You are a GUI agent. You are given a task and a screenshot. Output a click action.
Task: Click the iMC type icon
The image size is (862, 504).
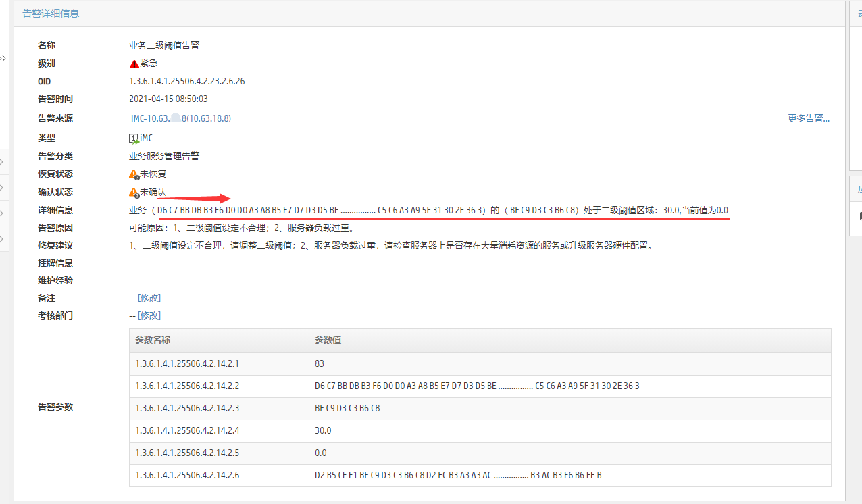click(x=134, y=138)
